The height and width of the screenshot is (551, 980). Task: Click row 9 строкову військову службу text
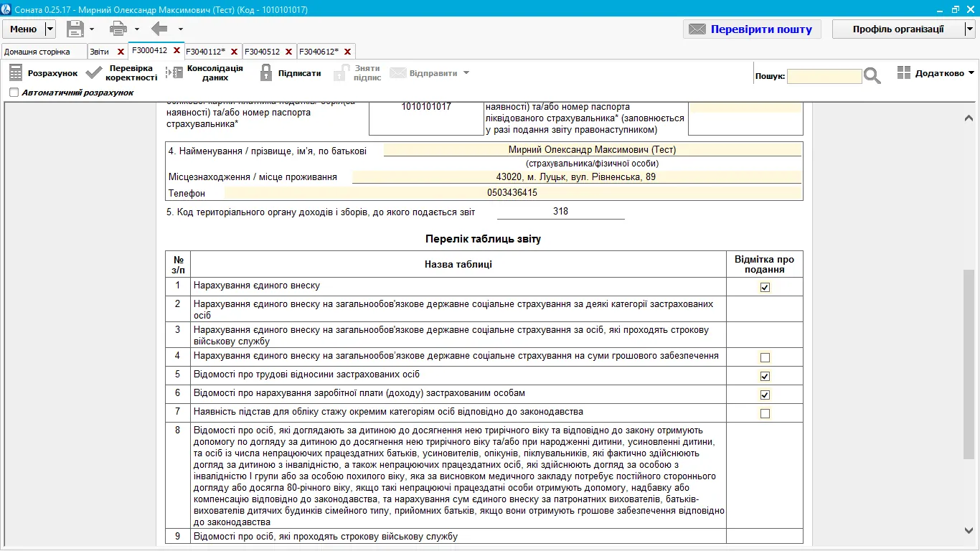(326, 537)
